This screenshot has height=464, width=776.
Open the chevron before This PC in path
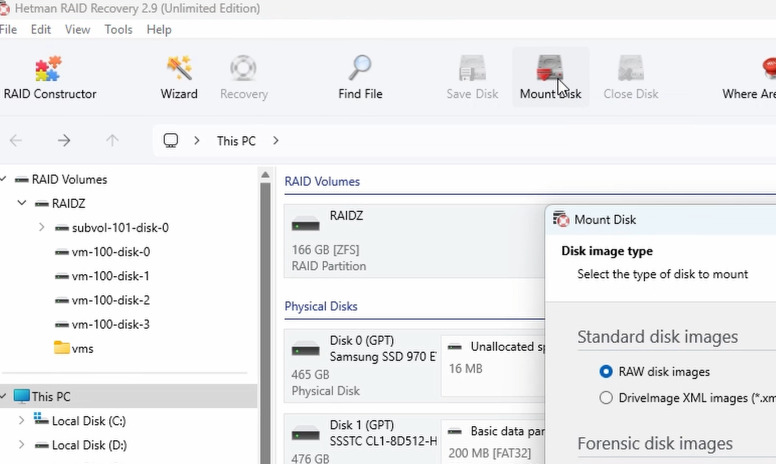(196, 141)
